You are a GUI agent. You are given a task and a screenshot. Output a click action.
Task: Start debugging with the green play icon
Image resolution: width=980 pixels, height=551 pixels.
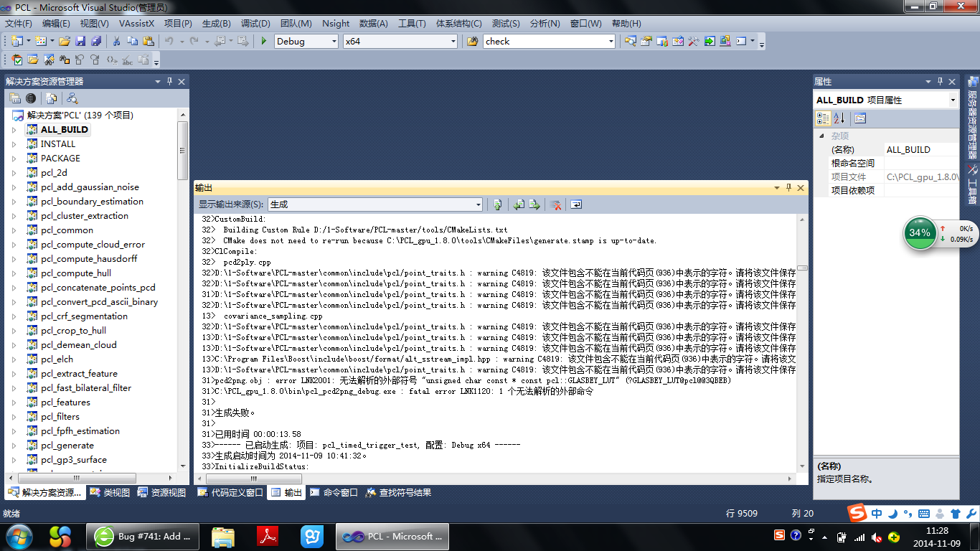(x=263, y=41)
